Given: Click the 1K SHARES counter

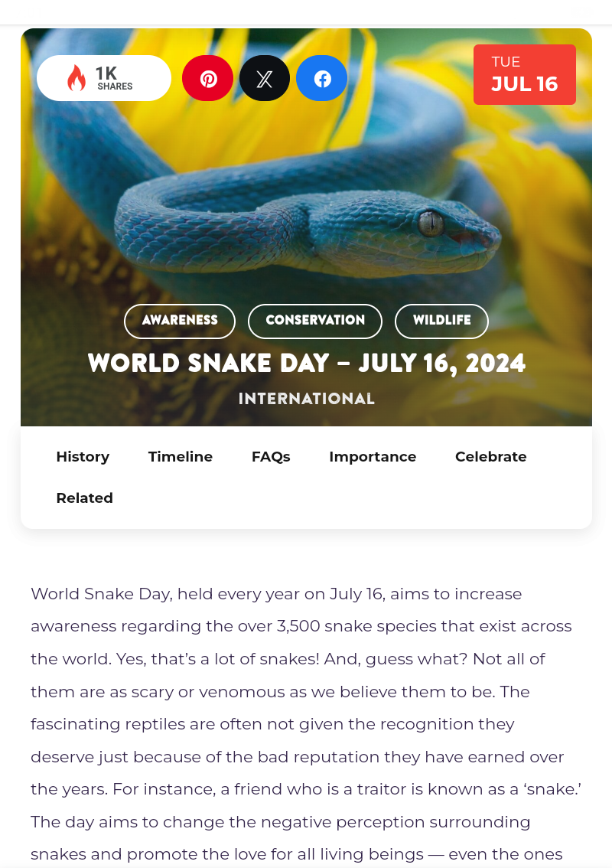Looking at the screenshot, I should click(x=113, y=77).
